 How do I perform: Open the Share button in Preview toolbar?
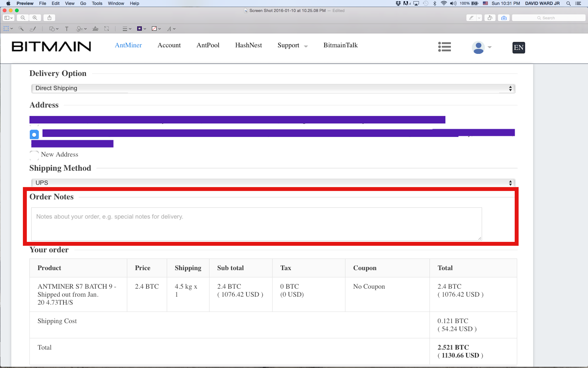tap(49, 18)
